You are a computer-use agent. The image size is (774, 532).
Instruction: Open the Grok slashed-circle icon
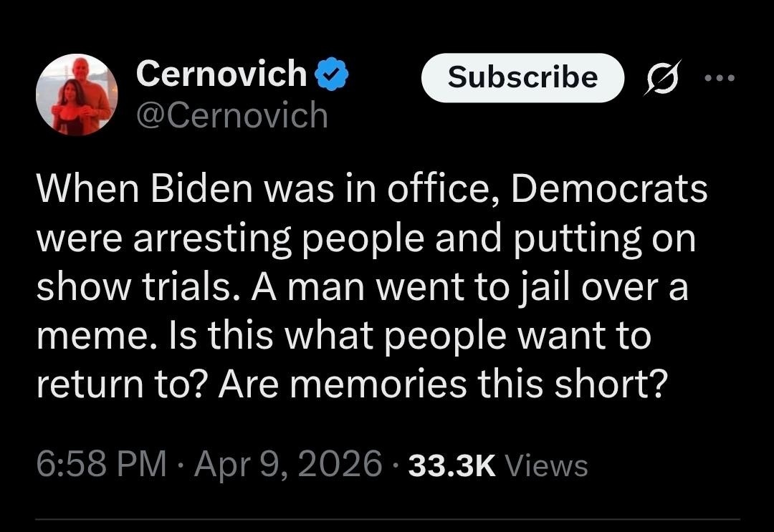click(658, 79)
